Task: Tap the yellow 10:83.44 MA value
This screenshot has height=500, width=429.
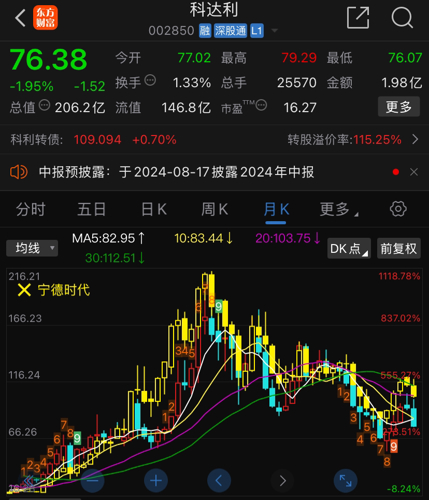Action: 203,238
